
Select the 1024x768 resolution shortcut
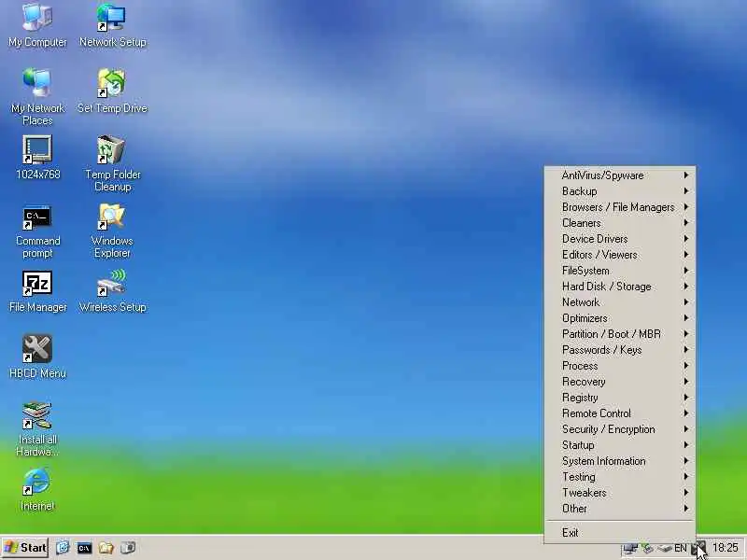[x=37, y=158]
